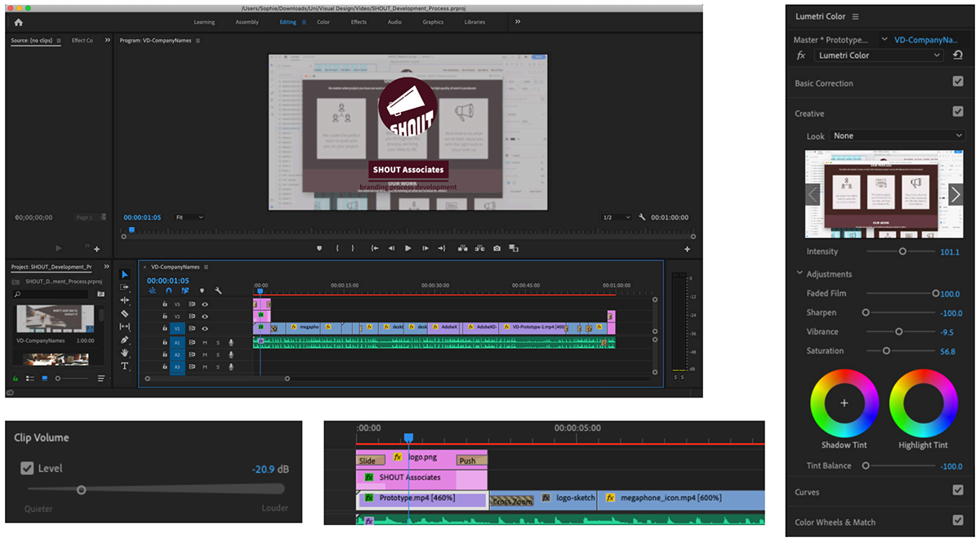The image size is (980, 542).
Task: Toggle lock on track V2
Action: (164, 316)
